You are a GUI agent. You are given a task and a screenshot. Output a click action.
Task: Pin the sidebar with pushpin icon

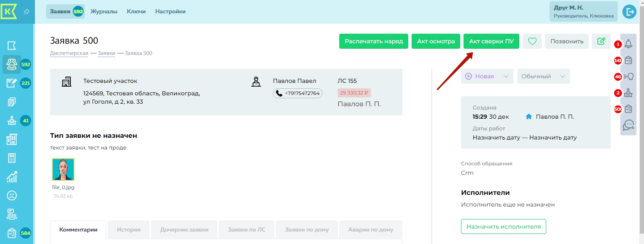point(26,12)
